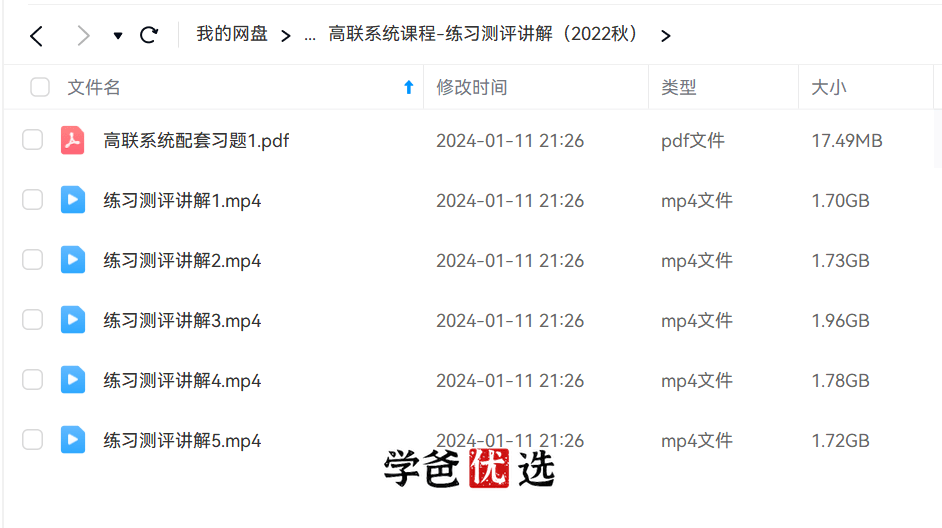Select file name 练习测评讲解1.mp4
942x528 pixels.
(182, 201)
